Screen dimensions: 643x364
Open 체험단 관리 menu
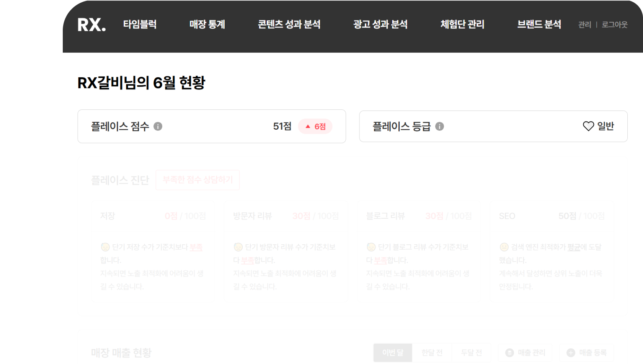[x=462, y=24]
